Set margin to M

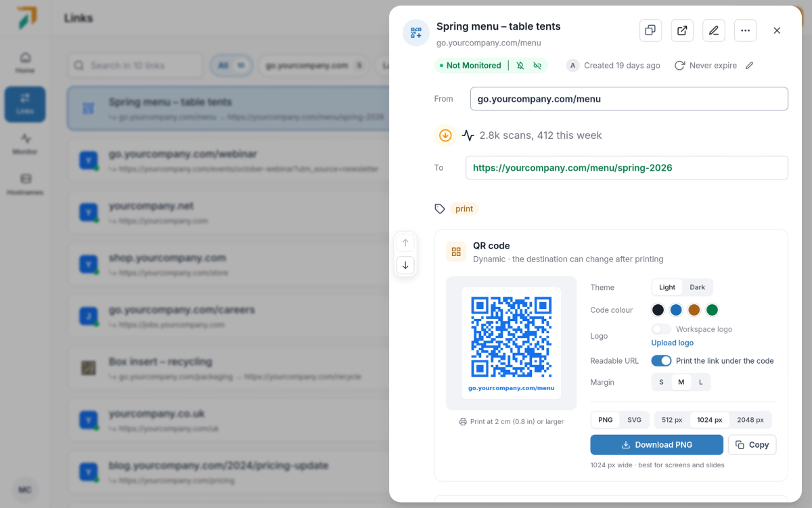[x=681, y=382]
